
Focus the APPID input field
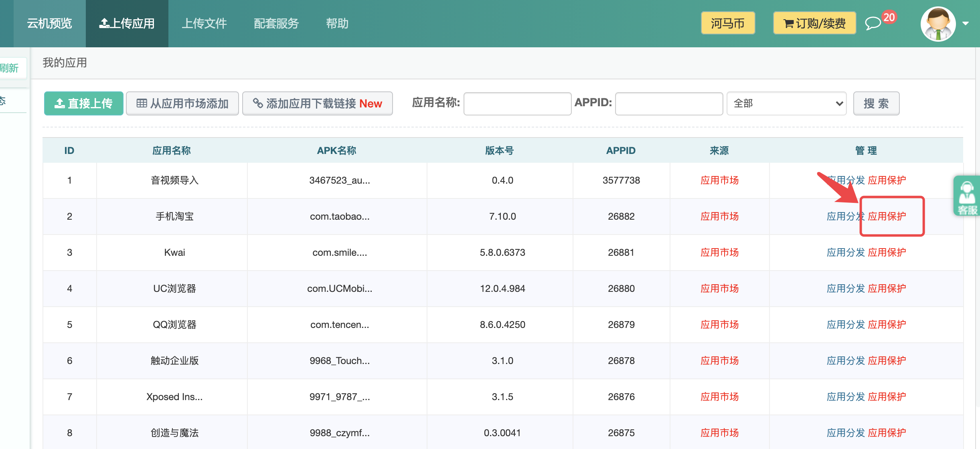pyautogui.click(x=669, y=103)
